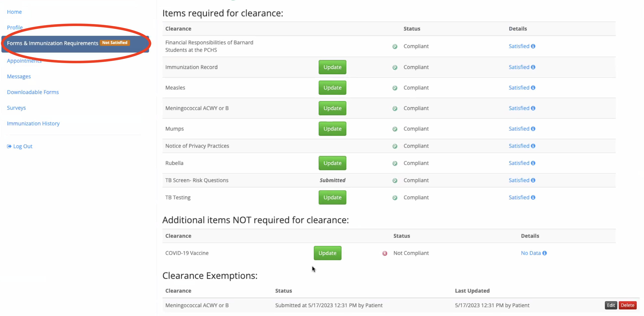Click the Not Satisfied badge
The height and width of the screenshot is (316, 644).
[115, 43]
